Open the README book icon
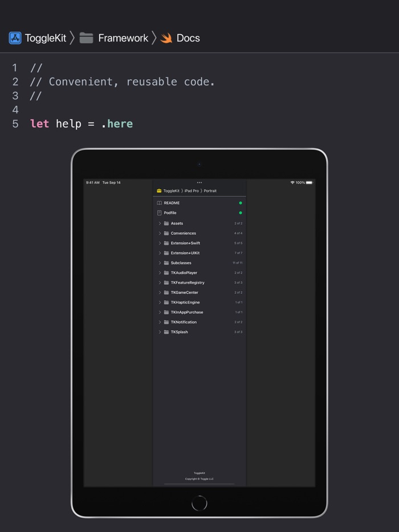Viewport: 399px width, 532px height. pos(160,203)
